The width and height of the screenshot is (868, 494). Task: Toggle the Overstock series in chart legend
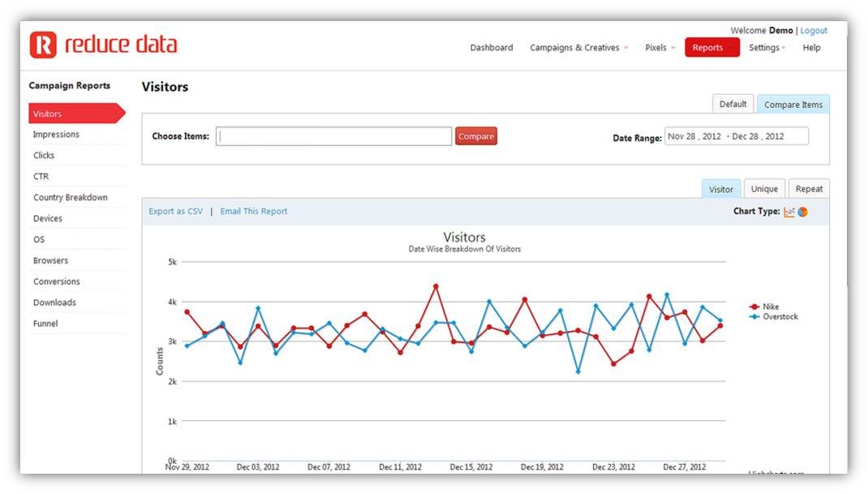(773, 317)
